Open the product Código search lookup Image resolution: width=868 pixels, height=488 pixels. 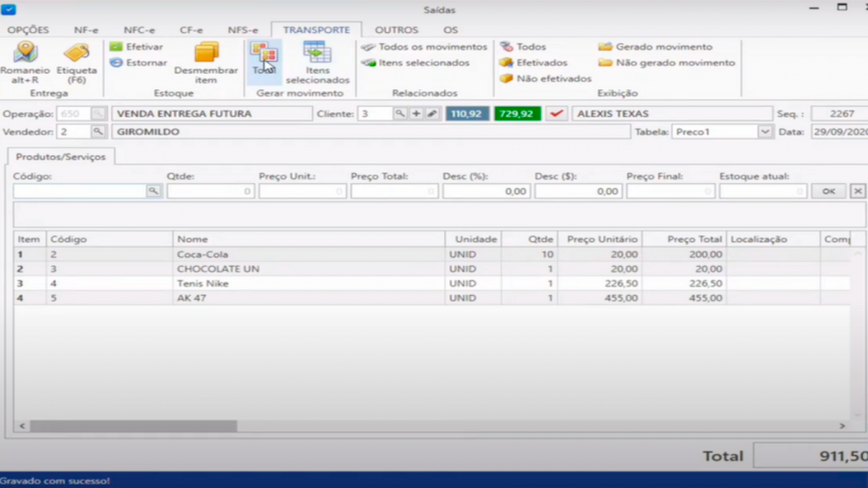click(x=153, y=191)
